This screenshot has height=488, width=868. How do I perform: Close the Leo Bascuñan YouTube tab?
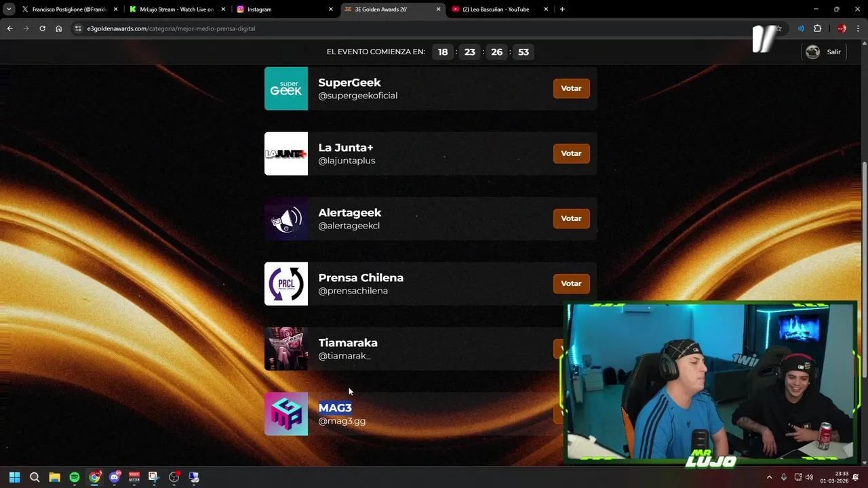[546, 9]
